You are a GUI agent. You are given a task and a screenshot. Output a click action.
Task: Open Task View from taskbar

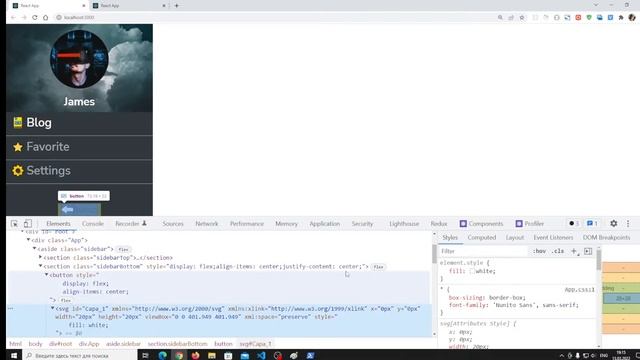pyautogui.click(x=145, y=356)
